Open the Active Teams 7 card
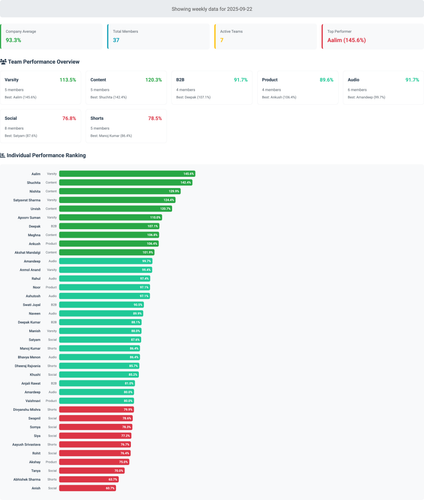The image size is (424, 500). pos(266,36)
